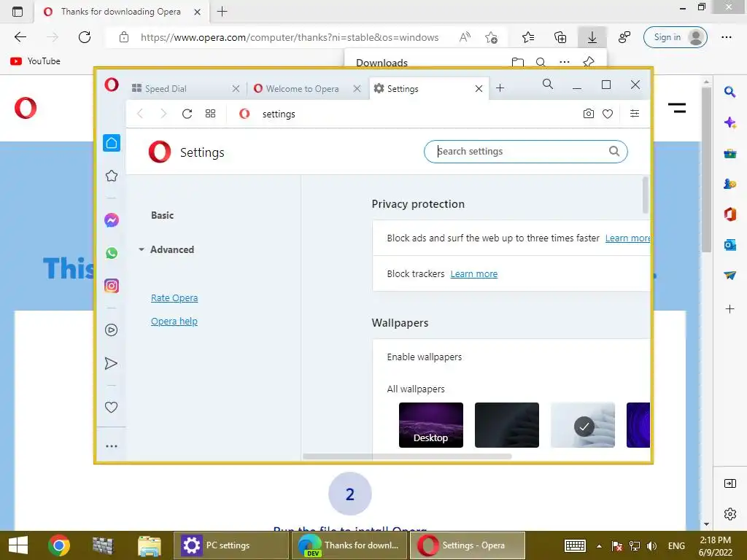Click Rate Opera link
The width and height of the screenshot is (747, 560).
pos(174,298)
